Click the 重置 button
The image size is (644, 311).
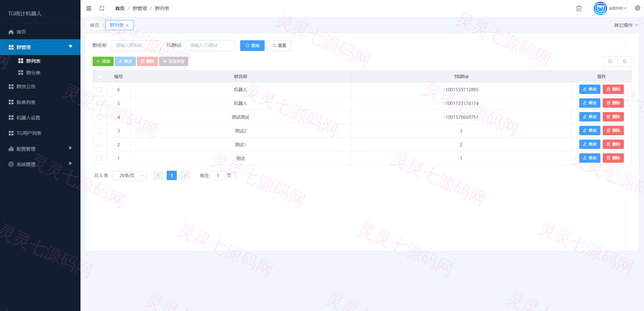(279, 46)
